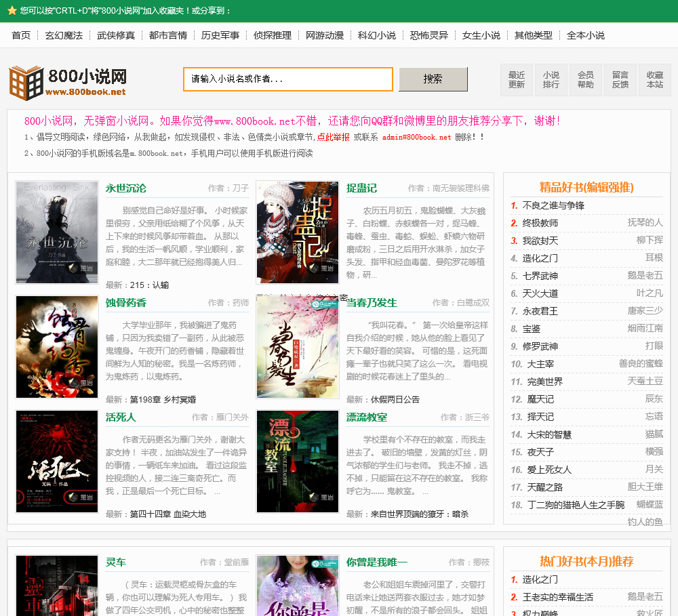This screenshot has height=616, width=678.
Task: Open the 首页 menu item
Action: 21,35
